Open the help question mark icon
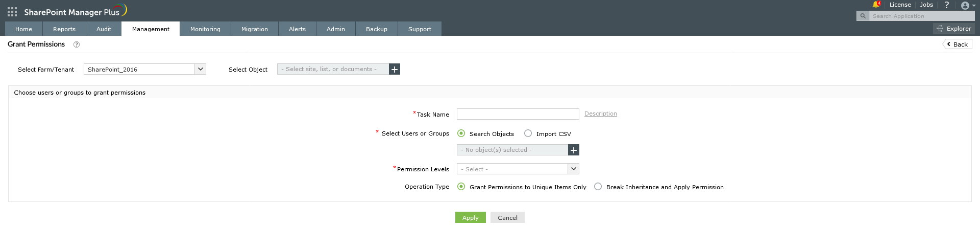 coord(947,5)
